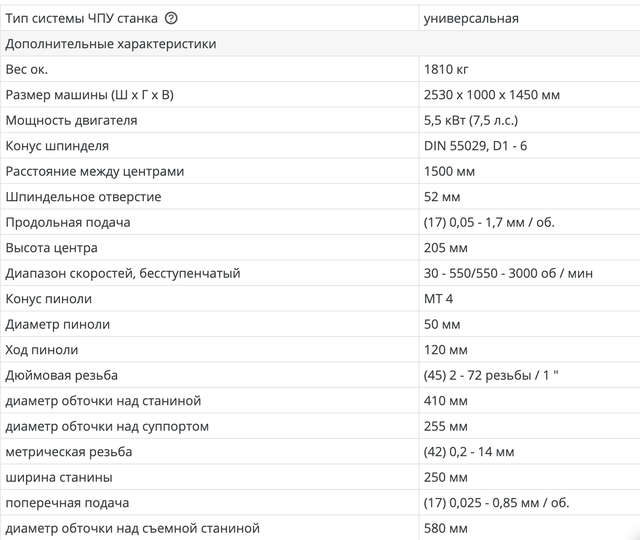Click the Шпиндельное отверстие value 52 мм
This screenshot has width=640, height=540.
point(443,197)
